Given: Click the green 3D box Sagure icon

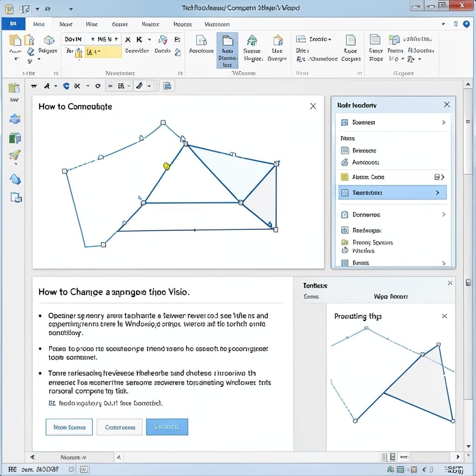Looking at the screenshot, I should click(48, 40).
